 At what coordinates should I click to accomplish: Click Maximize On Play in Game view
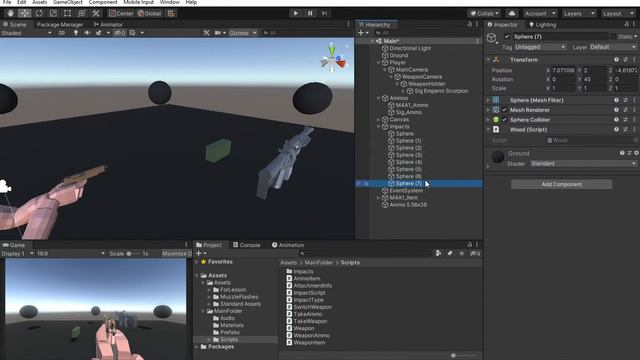click(176, 253)
